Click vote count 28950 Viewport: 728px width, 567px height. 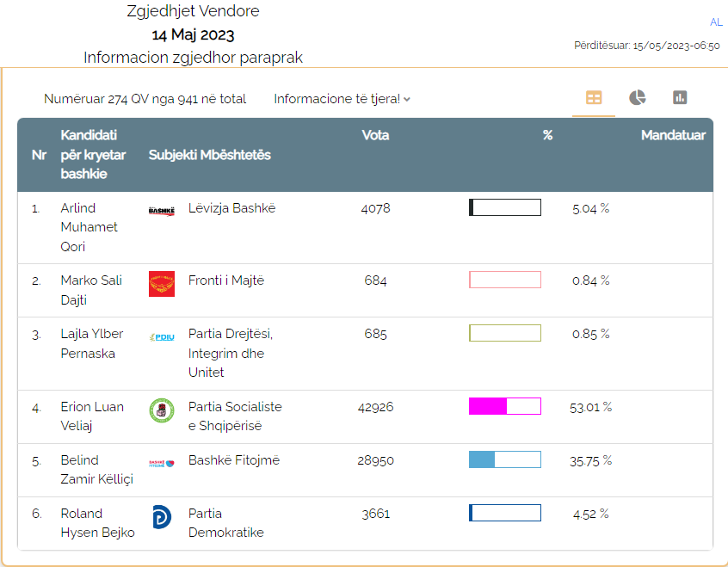tap(375, 460)
